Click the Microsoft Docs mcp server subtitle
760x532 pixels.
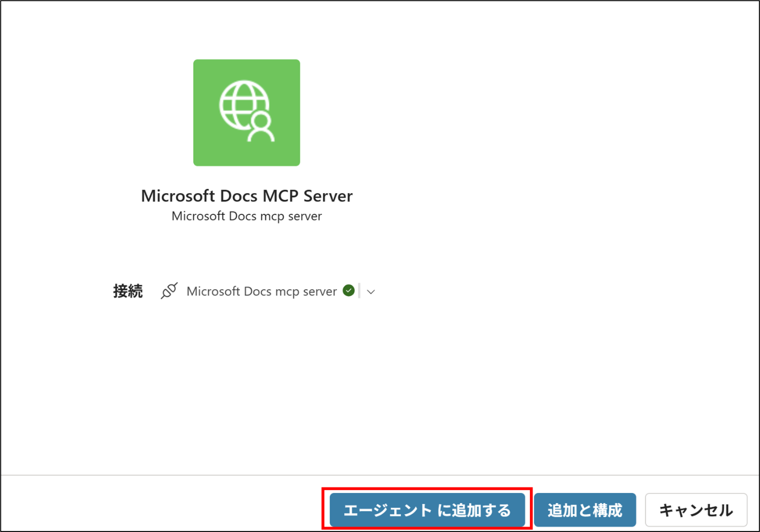246,216
